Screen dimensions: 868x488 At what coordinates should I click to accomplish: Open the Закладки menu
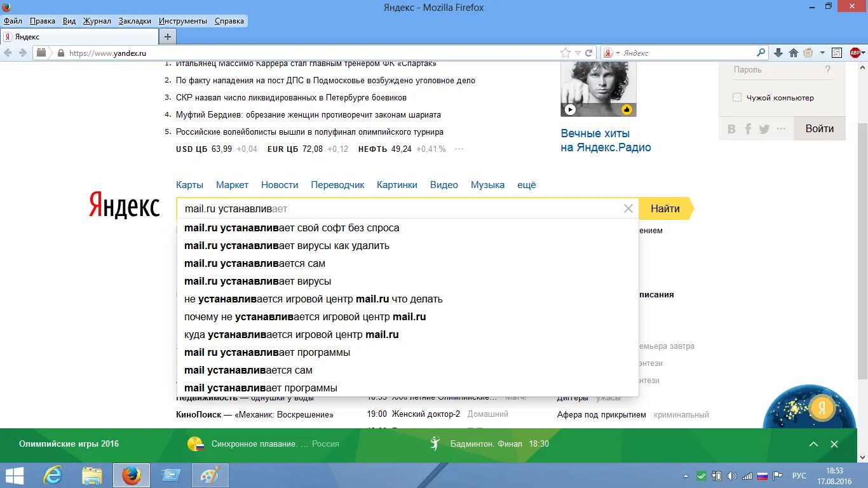pos(135,21)
